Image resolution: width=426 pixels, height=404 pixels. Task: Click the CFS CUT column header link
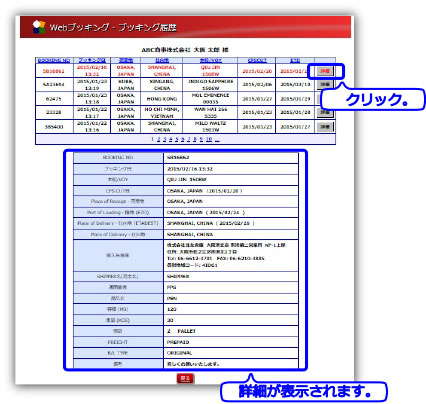click(x=257, y=60)
